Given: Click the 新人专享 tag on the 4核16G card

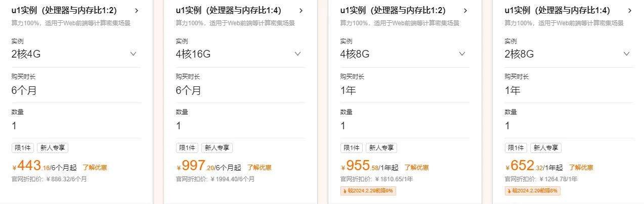Looking at the screenshot, I should tap(217, 148).
